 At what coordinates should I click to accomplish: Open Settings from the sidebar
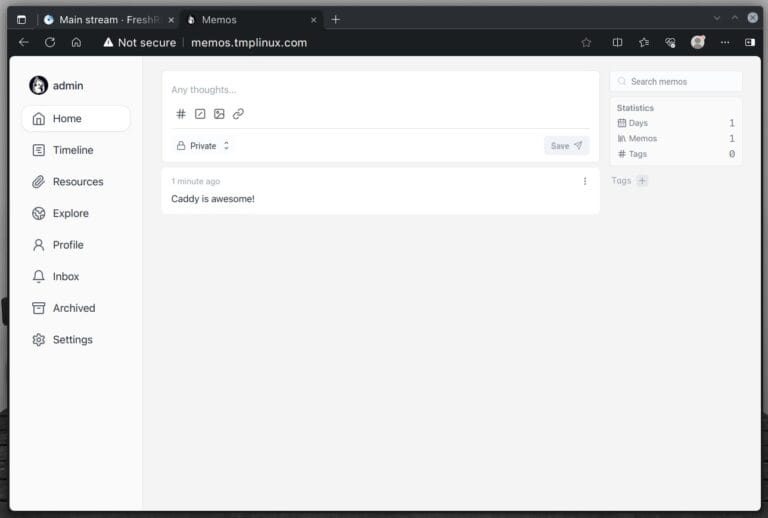coord(72,340)
